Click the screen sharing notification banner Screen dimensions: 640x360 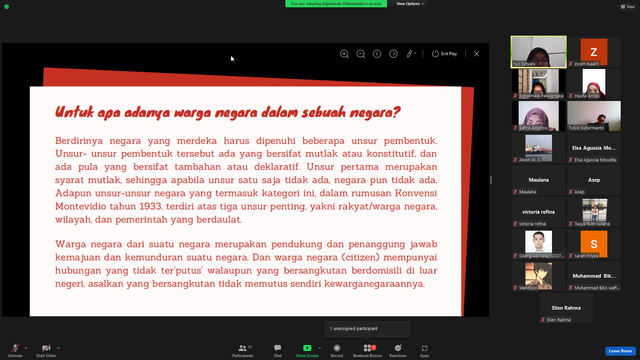tap(336, 4)
